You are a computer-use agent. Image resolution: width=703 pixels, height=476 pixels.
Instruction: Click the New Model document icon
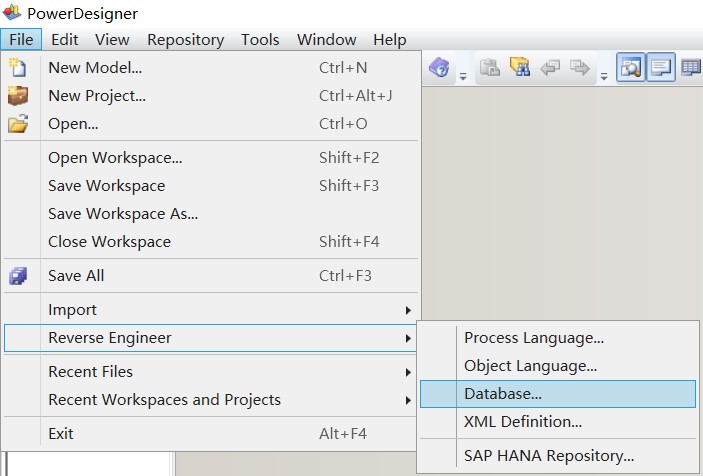pyautogui.click(x=17, y=68)
